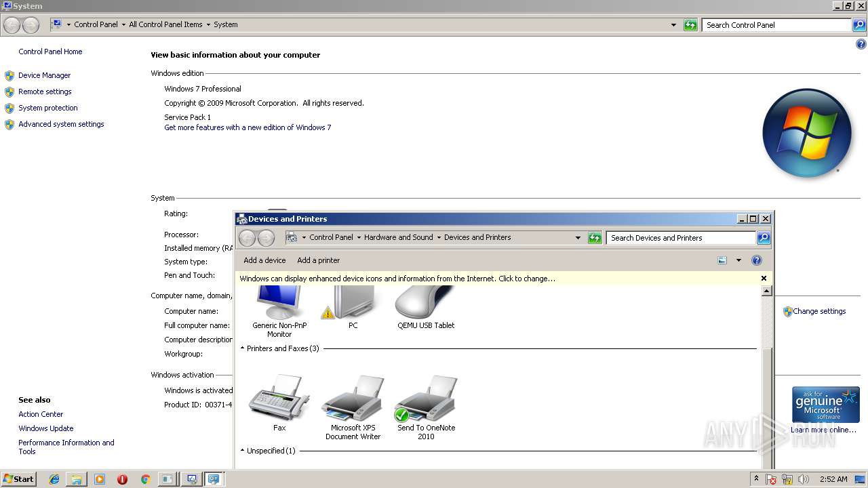Open System protection
Image resolution: width=868 pixels, height=488 pixels.
tap(48, 108)
